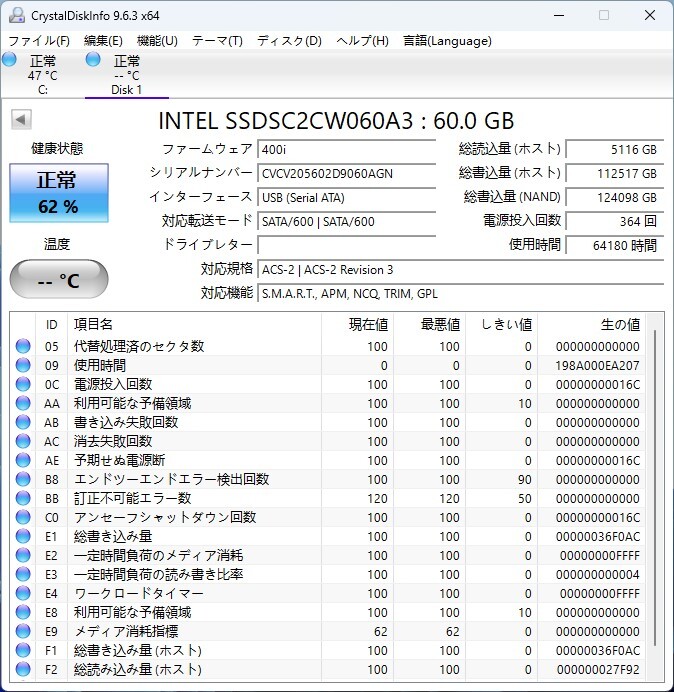This screenshot has width=674, height=692.
Task: Click status icon for 一定時間負荷のメディア消耗 row
Action: click(23, 555)
